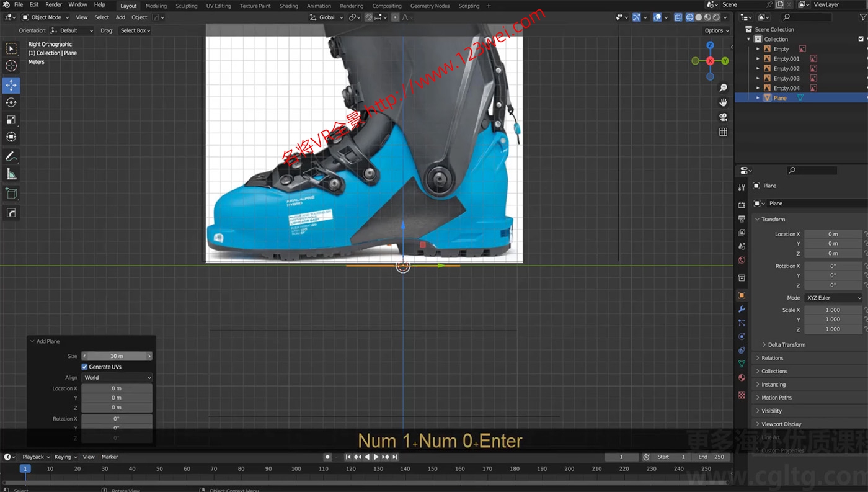Open the Object Mode dropdown
Image resolution: width=868 pixels, height=492 pixels.
[x=46, y=17]
